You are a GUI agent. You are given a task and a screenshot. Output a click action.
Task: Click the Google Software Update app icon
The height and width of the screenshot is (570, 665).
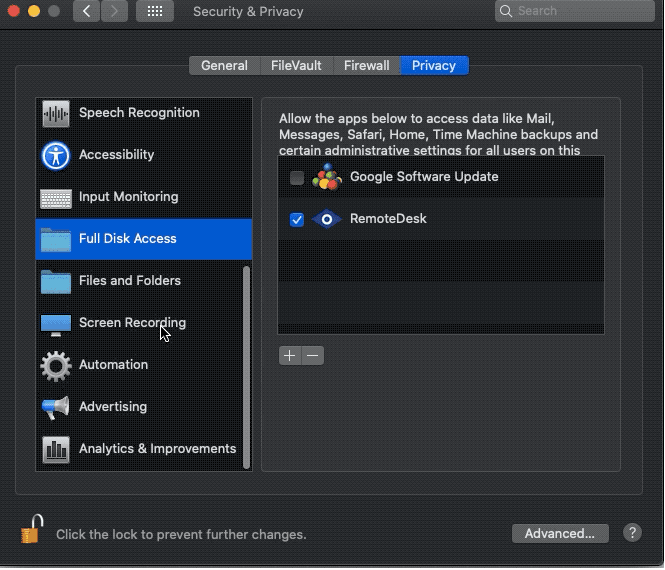pos(327,177)
